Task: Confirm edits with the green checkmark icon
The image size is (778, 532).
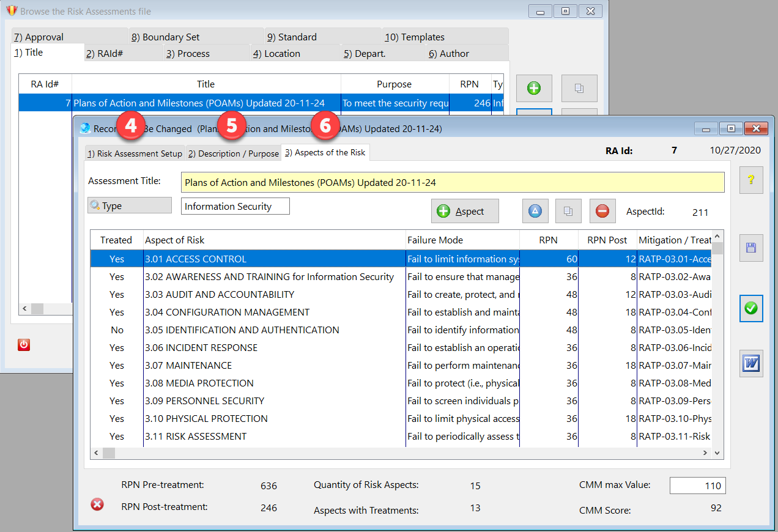Action: [x=751, y=308]
